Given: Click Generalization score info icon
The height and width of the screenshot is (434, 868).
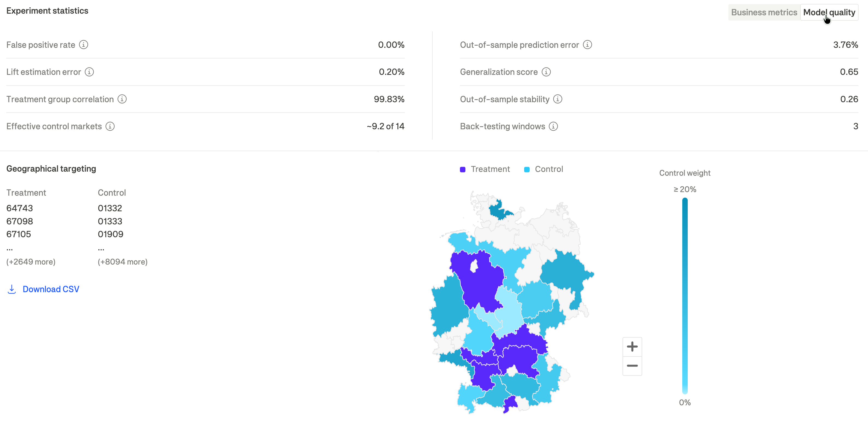Looking at the screenshot, I should click(546, 72).
